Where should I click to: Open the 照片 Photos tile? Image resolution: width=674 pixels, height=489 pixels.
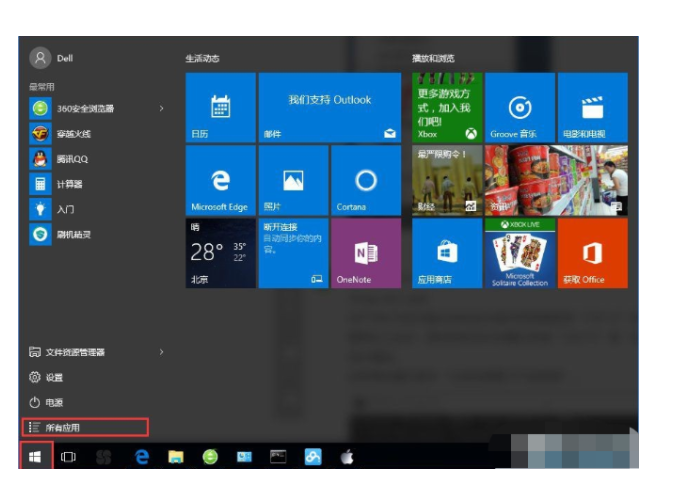pos(293,180)
